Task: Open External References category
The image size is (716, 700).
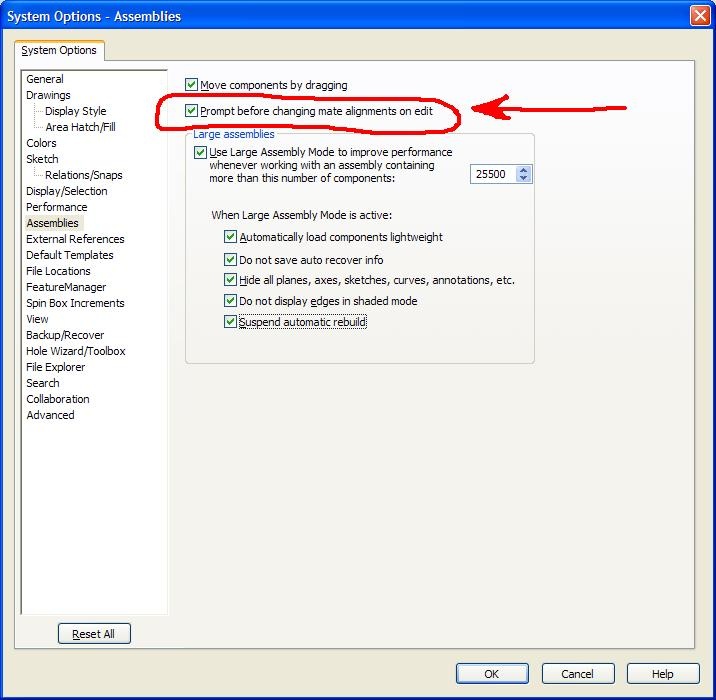Action: click(x=75, y=239)
